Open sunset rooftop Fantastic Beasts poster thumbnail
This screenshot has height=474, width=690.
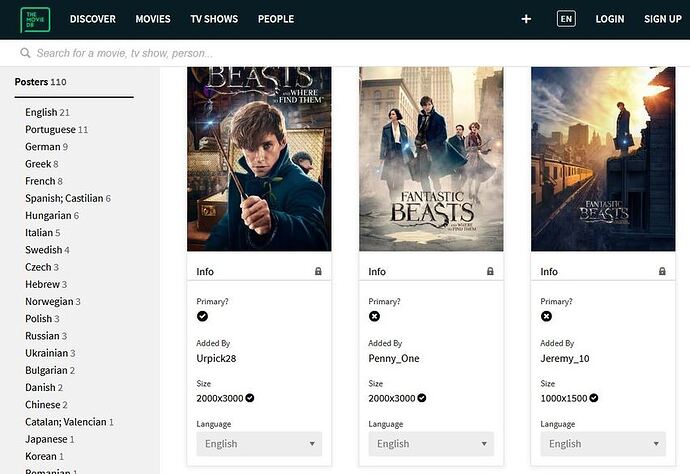point(603,159)
